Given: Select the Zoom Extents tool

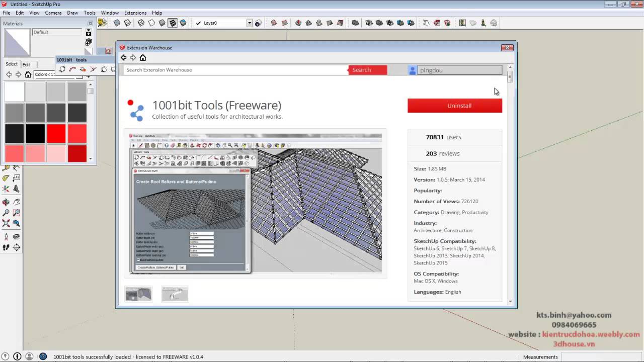Looking at the screenshot, I should pyautogui.click(x=6, y=223).
